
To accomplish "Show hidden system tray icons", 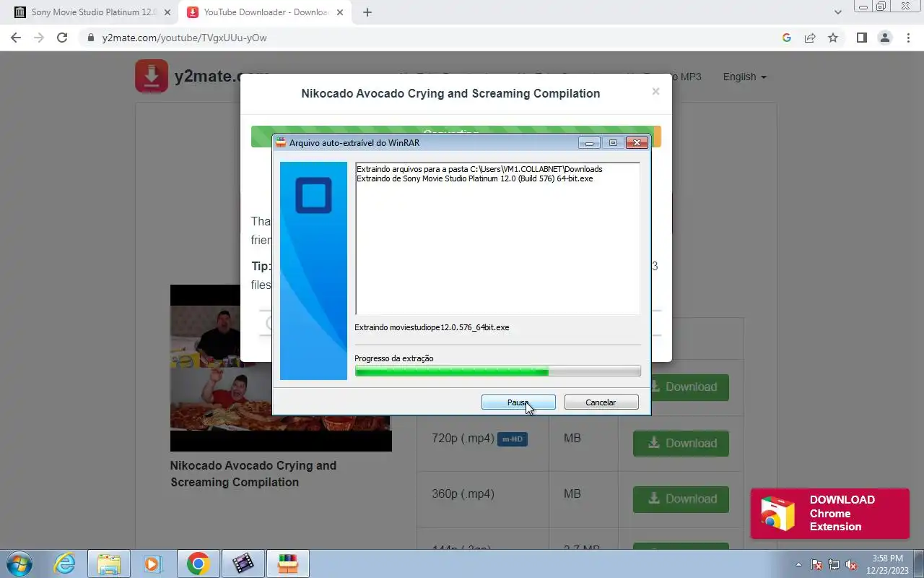I will point(799,564).
